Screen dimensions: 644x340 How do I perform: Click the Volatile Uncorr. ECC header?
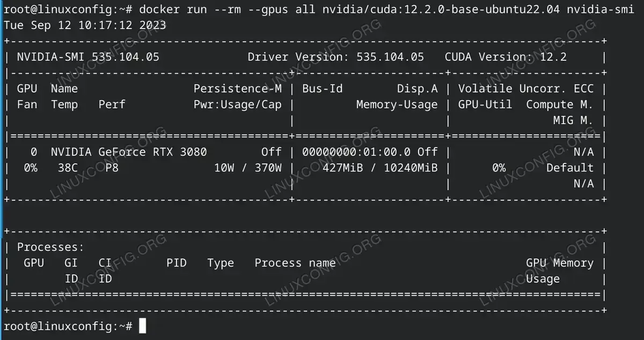pyautogui.click(x=526, y=89)
